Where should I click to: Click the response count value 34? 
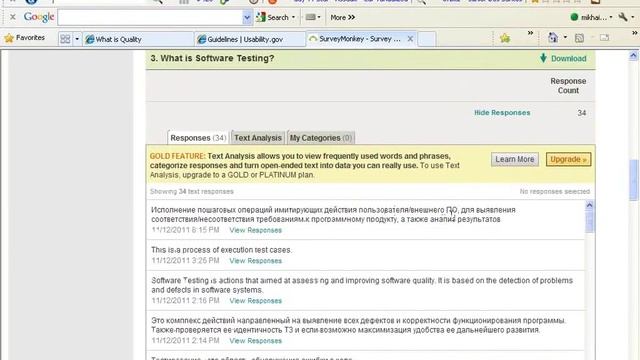pyautogui.click(x=582, y=113)
